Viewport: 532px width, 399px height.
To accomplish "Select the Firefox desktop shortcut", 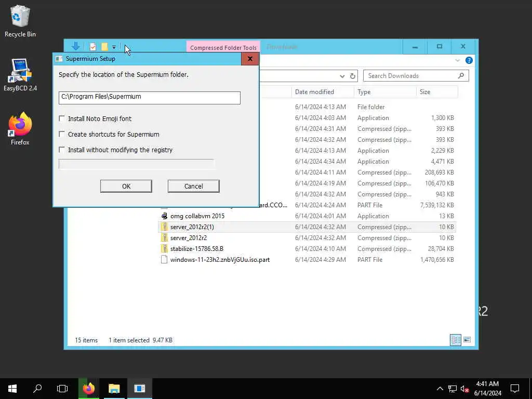I will (20, 129).
